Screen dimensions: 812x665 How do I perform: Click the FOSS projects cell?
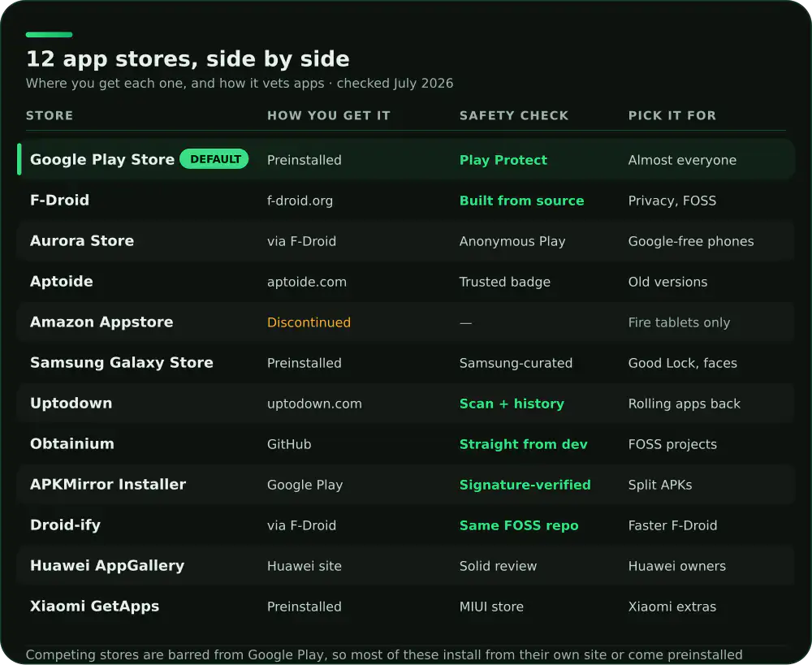click(x=672, y=444)
